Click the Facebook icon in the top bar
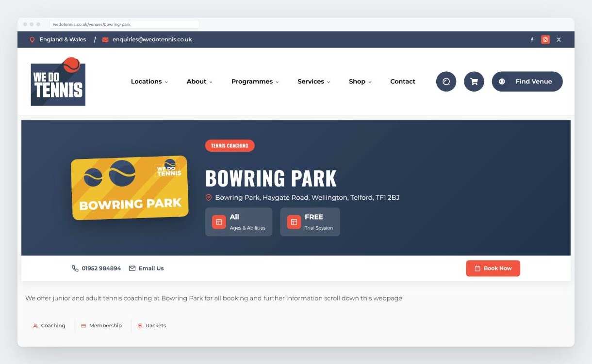 pyautogui.click(x=532, y=40)
